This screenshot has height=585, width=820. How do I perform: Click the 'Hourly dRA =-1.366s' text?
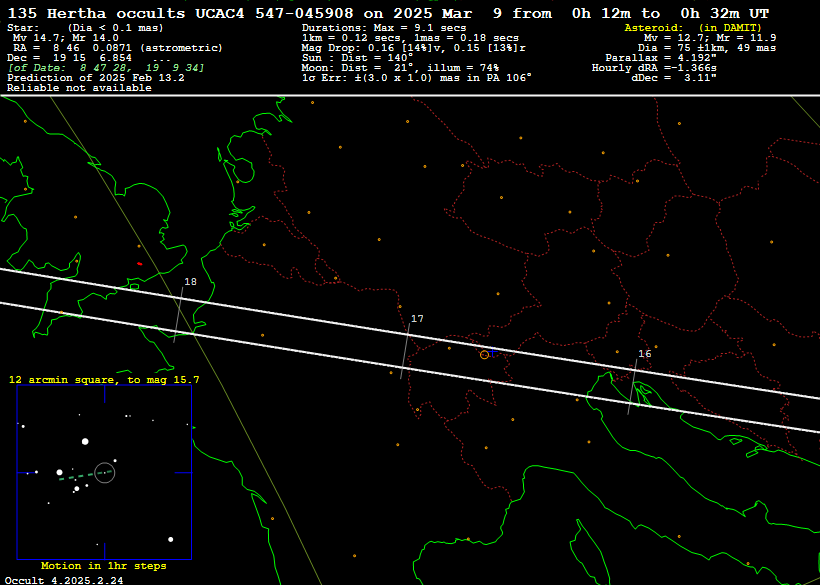point(654,67)
